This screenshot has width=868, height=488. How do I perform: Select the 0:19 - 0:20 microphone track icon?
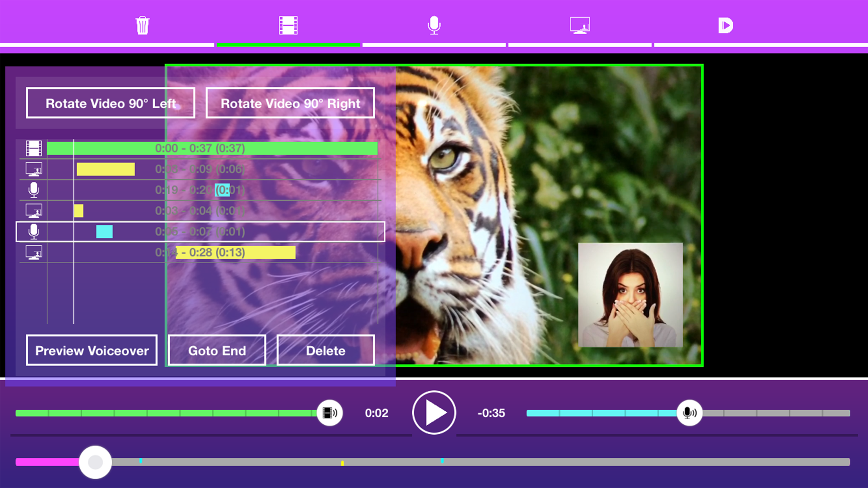(x=34, y=190)
